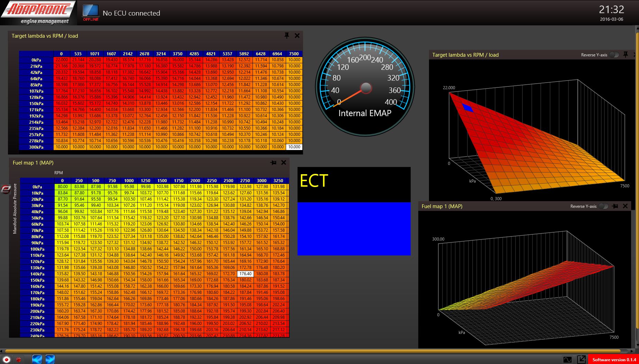
Task: Click the highlighted 176.40 fuel map cell
Action: point(245,274)
